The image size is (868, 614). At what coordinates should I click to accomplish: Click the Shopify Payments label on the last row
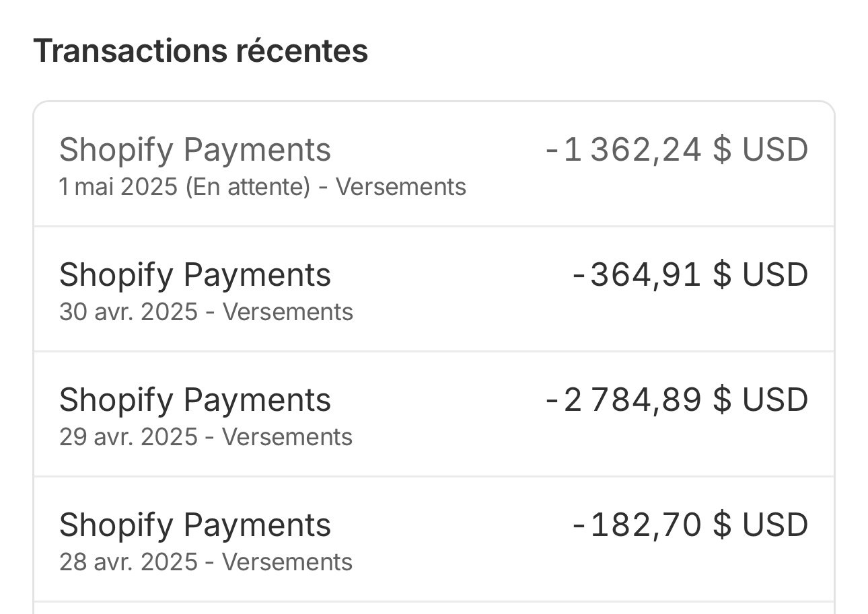[195, 524]
